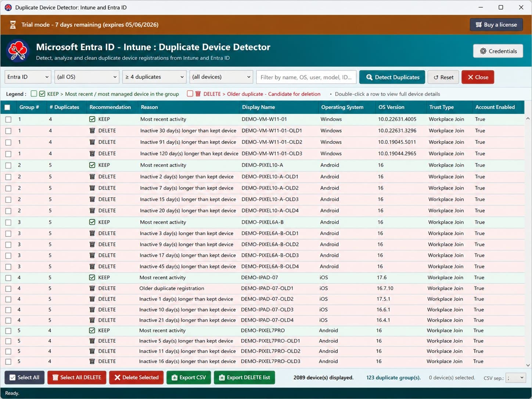Click the red trash icon in the legend
This screenshot has height=399, width=532.
coord(198,94)
